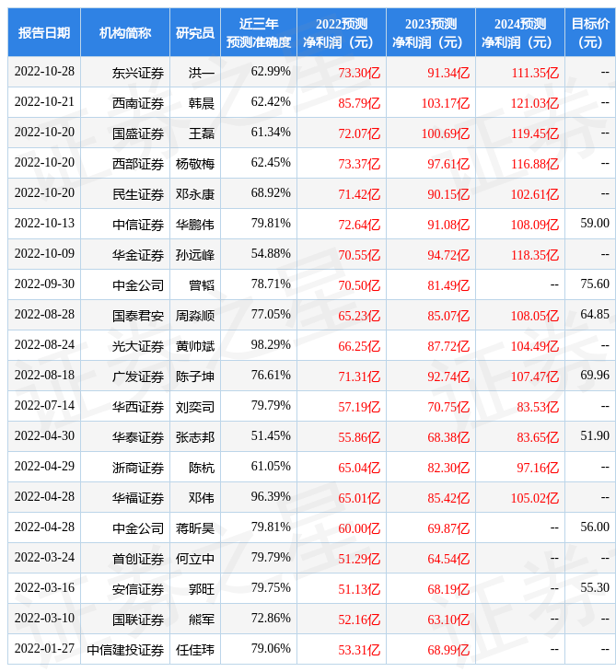Image resolution: width=616 pixels, height=672 pixels.
Task: Select institution 华福证券
Action: (x=138, y=498)
